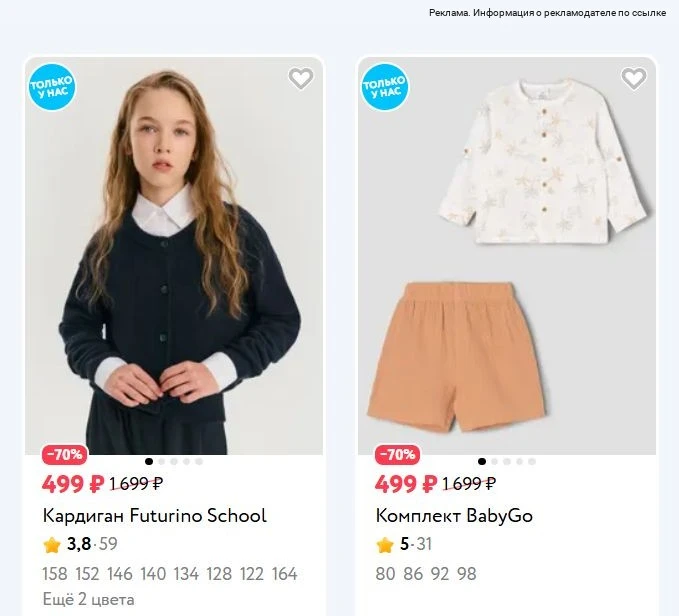
Task: Select size 158 for the cardigan
Action: [x=55, y=574]
